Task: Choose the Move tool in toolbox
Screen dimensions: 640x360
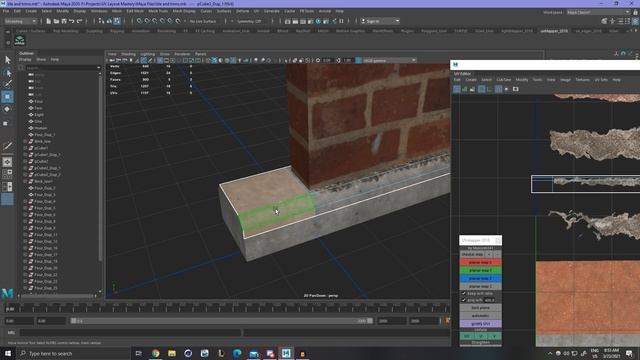Action: point(7,97)
